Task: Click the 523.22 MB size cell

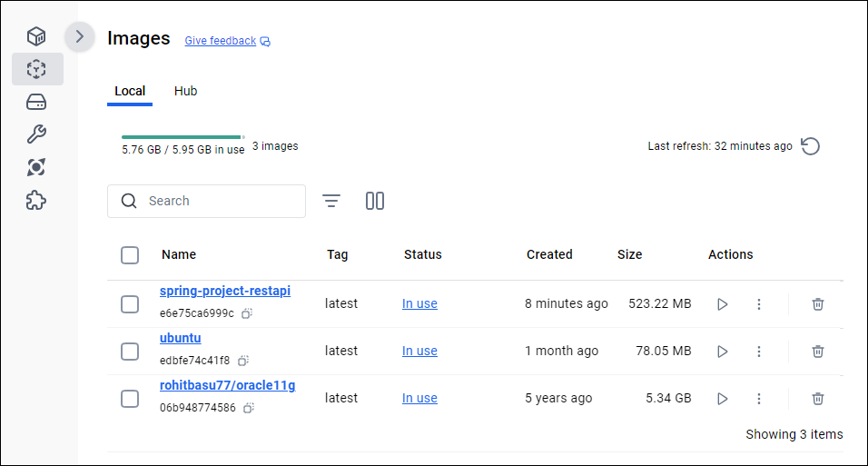Action: (660, 303)
